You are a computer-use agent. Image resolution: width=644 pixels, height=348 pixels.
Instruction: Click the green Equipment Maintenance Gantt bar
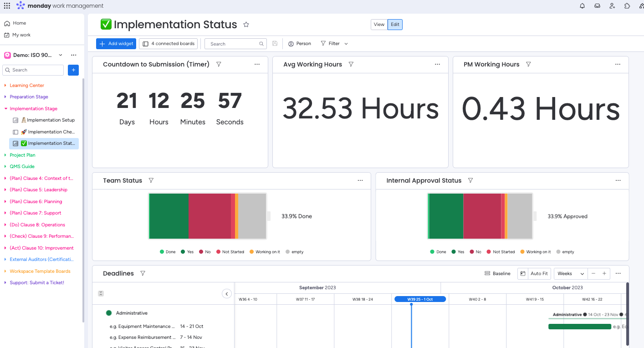(579, 327)
